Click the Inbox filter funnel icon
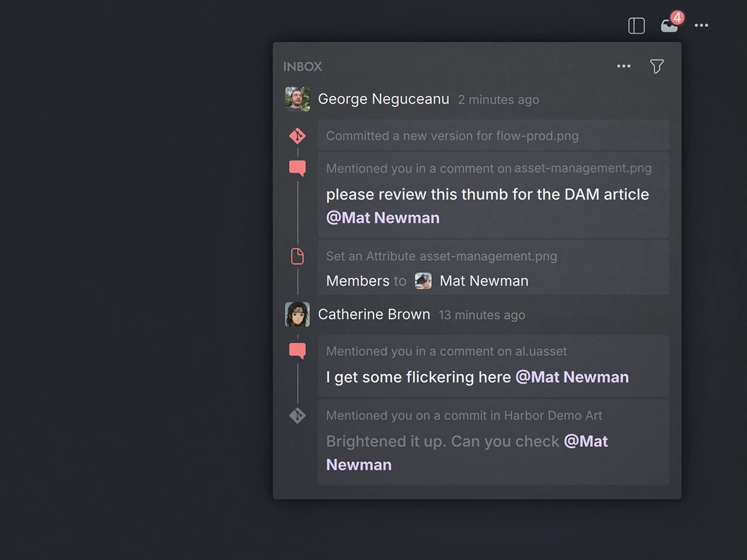747x560 pixels. pos(657,66)
